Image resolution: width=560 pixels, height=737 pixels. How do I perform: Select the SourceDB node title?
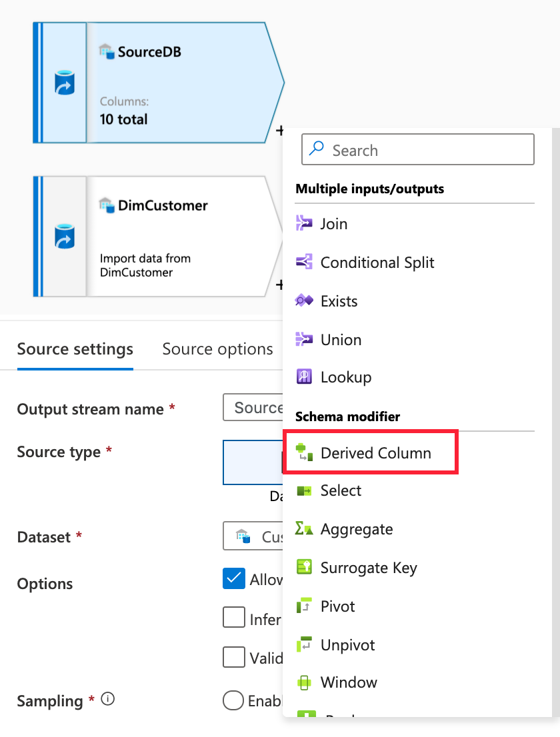point(149,52)
